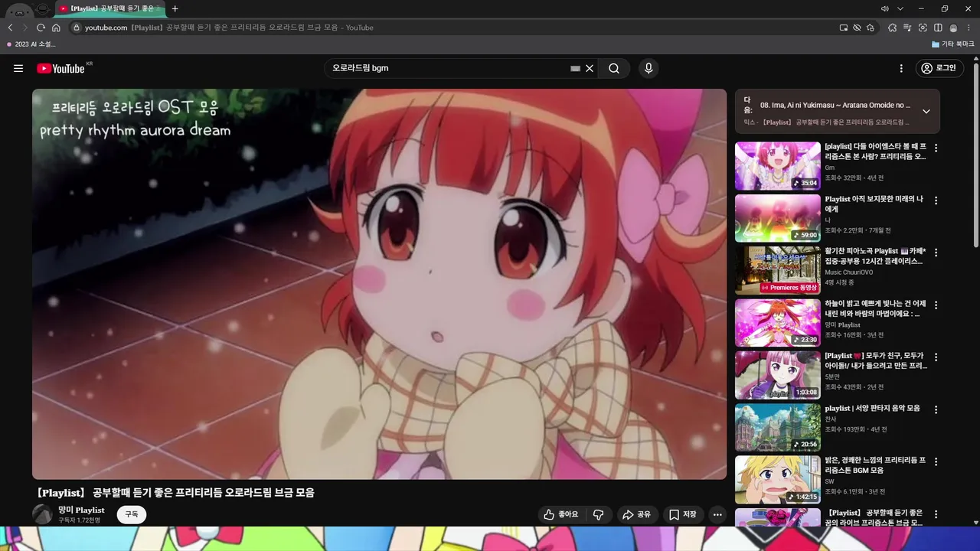Click the main video player image
980x551 pixels.
coord(379,284)
